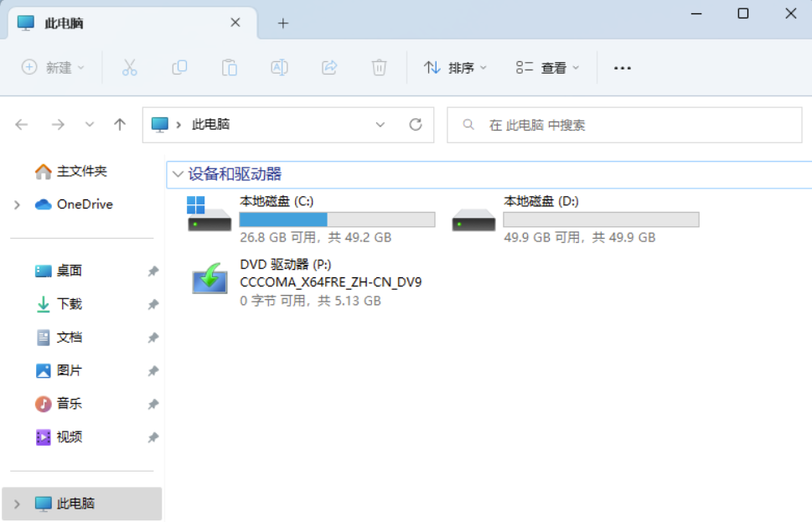Collapse the 设备和驱动器 group
This screenshot has height=522, width=812.
(x=178, y=174)
